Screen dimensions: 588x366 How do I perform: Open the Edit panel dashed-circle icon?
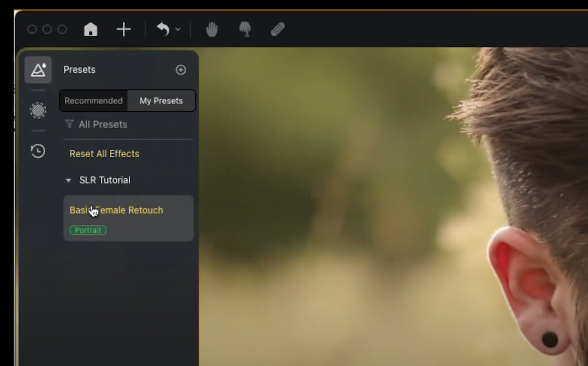click(38, 111)
